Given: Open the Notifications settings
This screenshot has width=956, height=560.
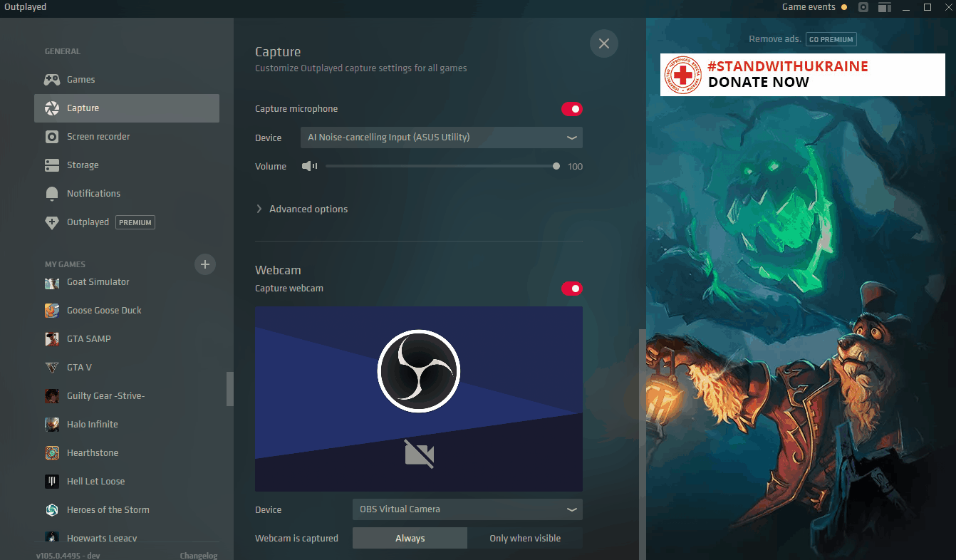Looking at the screenshot, I should (x=127, y=194).
